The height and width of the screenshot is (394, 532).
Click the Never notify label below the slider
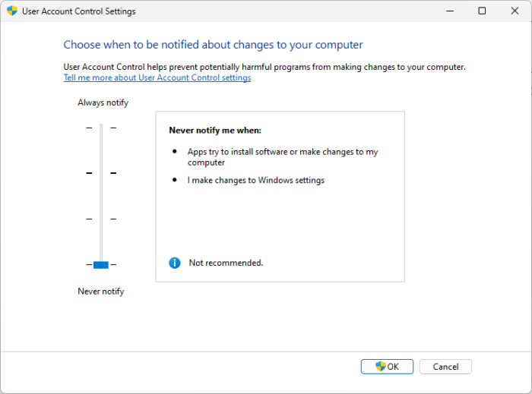coord(100,292)
